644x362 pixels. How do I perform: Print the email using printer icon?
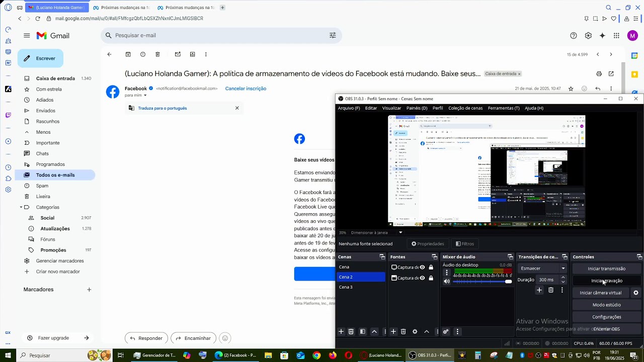pyautogui.click(x=599, y=74)
